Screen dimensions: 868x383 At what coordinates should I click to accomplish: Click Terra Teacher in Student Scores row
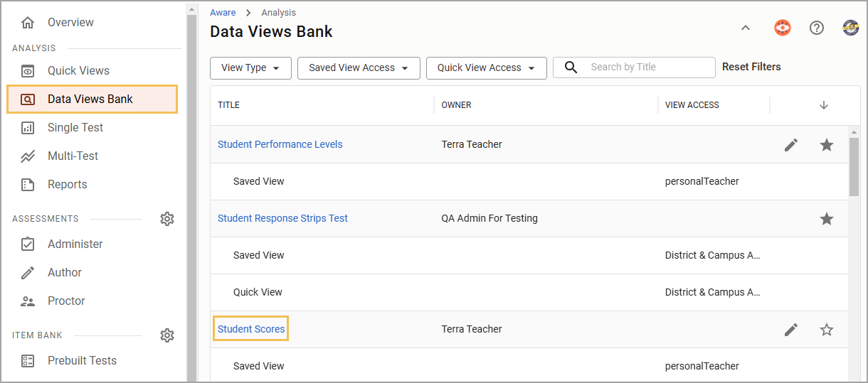[x=472, y=329]
